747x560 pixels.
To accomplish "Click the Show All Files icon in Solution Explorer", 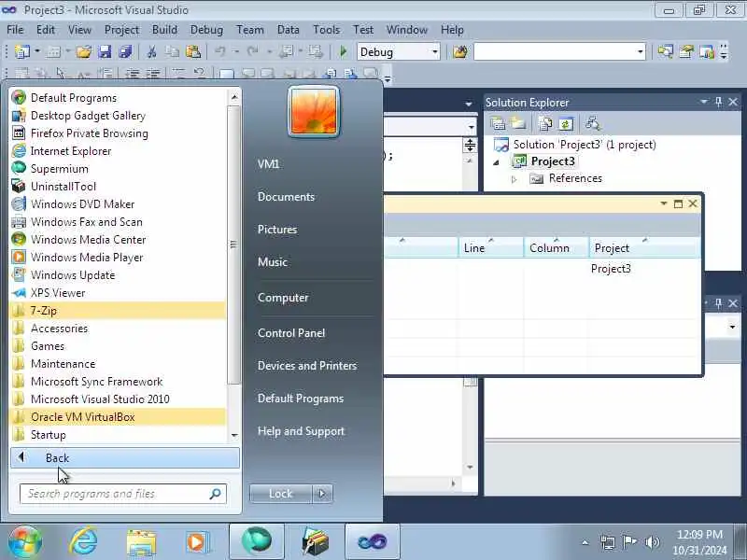I will 544,124.
